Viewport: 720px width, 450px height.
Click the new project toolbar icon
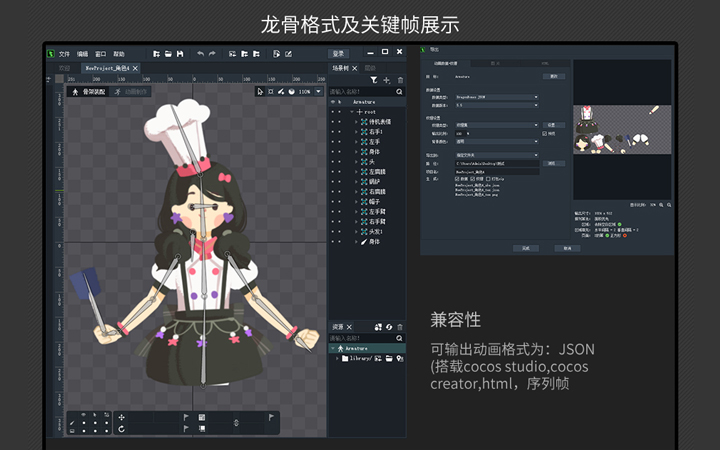pos(157,54)
